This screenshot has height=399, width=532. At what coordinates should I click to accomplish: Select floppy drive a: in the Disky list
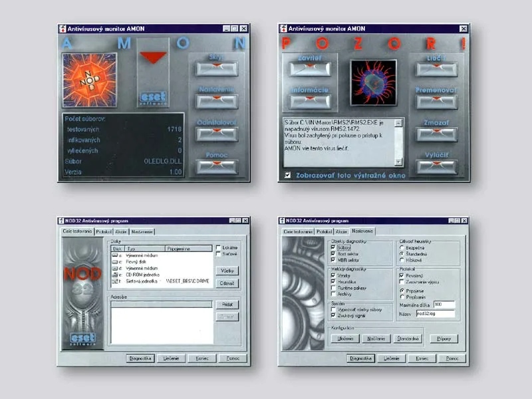pos(162,255)
